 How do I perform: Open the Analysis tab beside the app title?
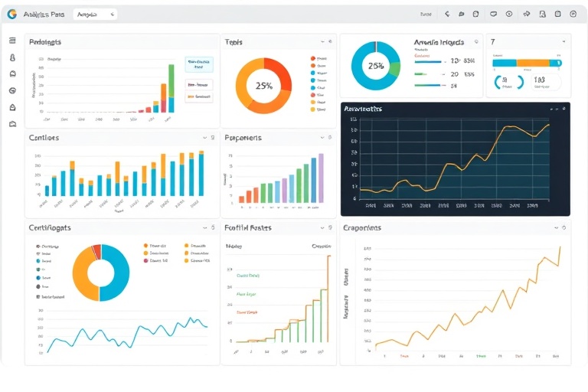[x=94, y=14]
